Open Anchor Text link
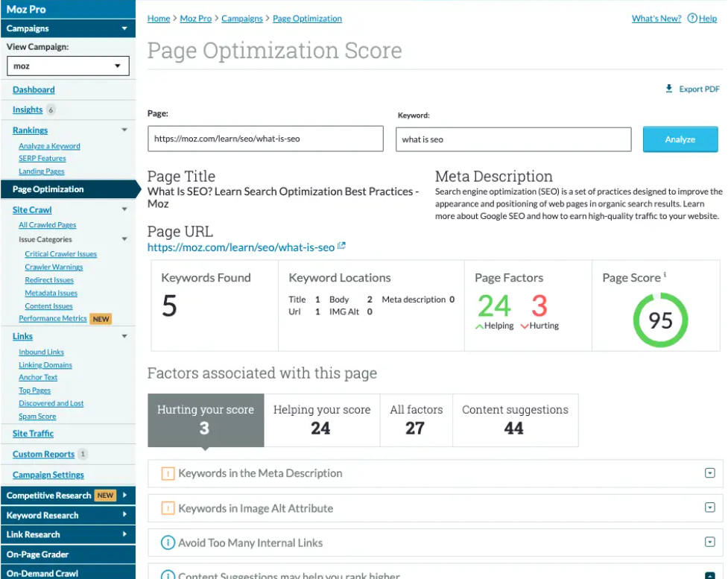 38,378
